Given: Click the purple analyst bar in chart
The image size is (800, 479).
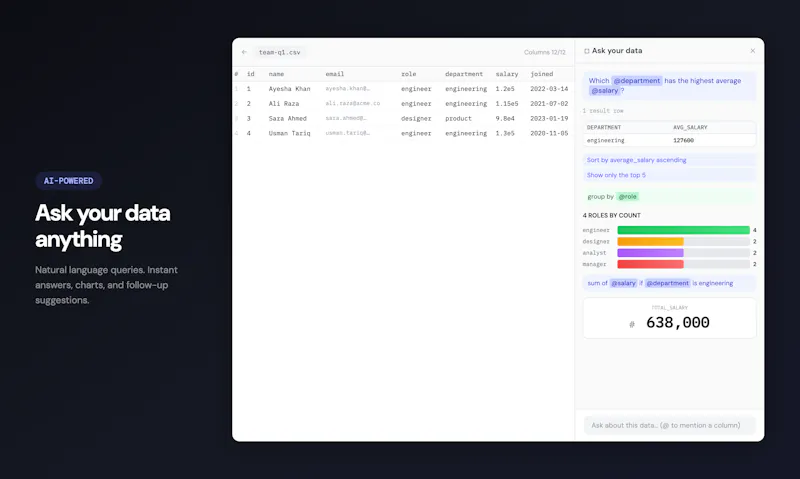Looking at the screenshot, I should coord(651,253).
